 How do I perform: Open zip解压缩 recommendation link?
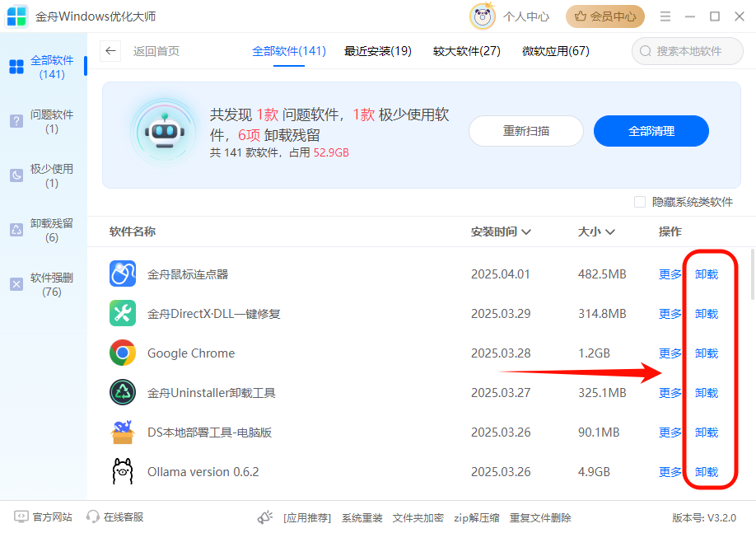click(476, 517)
